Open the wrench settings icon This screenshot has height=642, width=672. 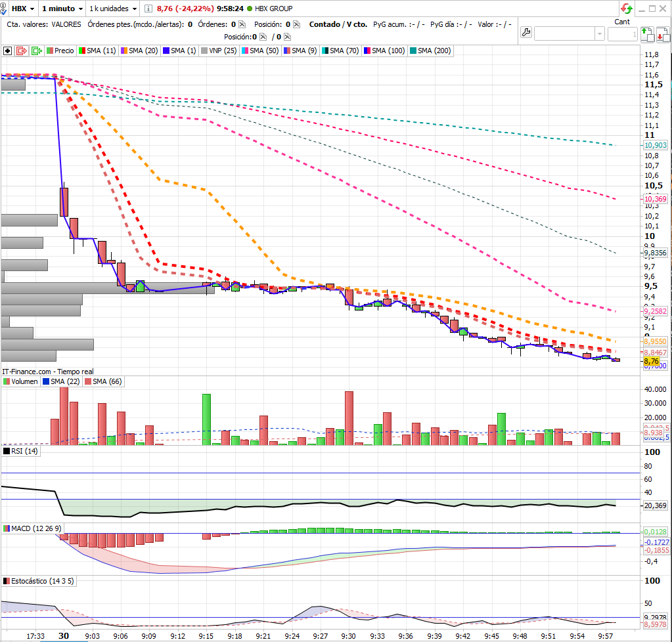[x=526, y=33]
